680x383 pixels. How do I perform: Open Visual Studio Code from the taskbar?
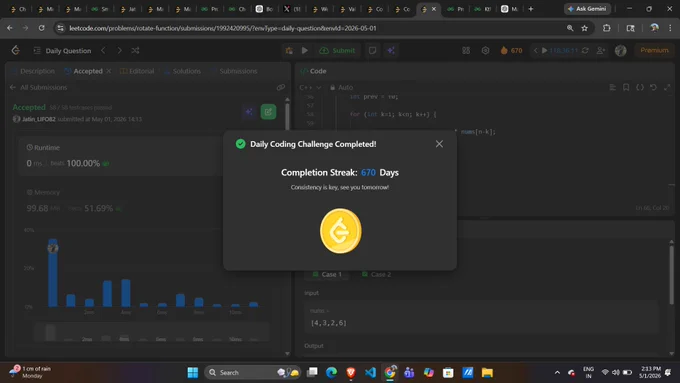pyautogui.click(x=370, y=372)
